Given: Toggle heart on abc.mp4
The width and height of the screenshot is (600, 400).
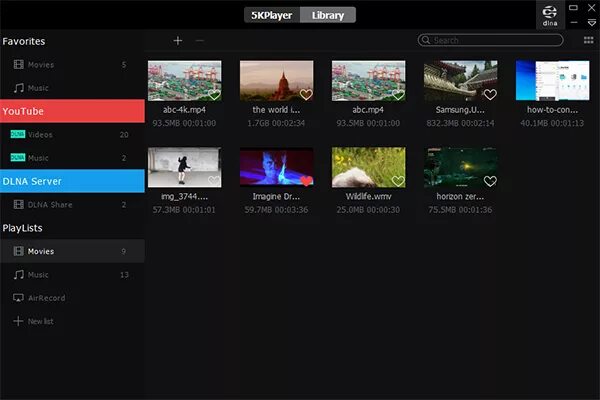Looking at the screenshot, I should click(398, 95).
